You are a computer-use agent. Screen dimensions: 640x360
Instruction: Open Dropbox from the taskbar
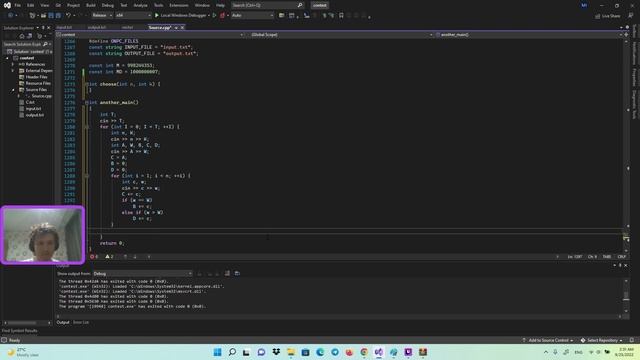(x=276, y=352)
